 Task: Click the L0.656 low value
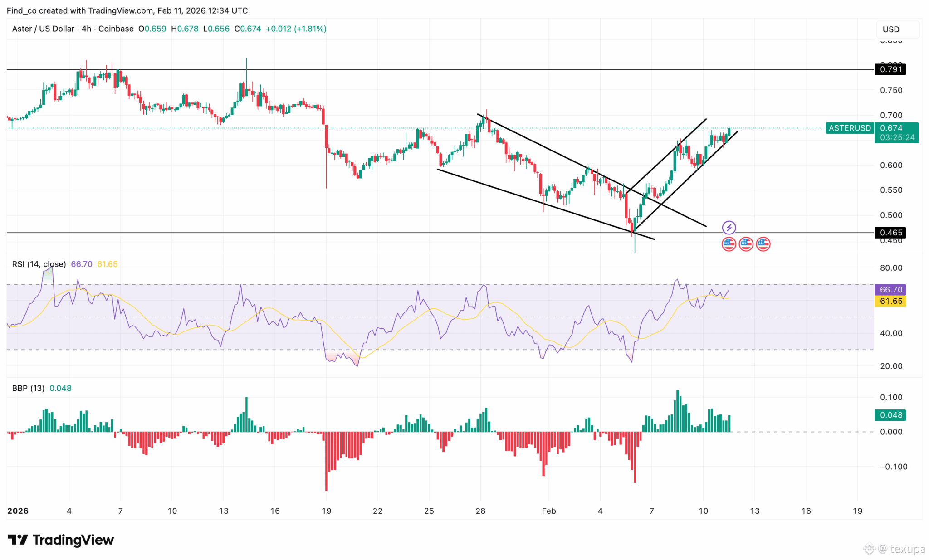(x=216, y=29)
